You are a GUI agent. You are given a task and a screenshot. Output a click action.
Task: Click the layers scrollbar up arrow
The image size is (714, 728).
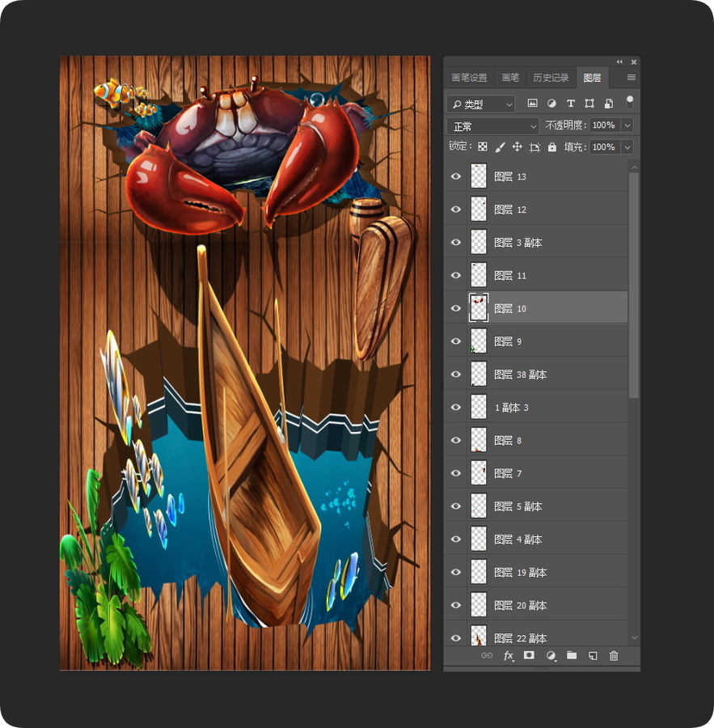[x=634, y=167]
